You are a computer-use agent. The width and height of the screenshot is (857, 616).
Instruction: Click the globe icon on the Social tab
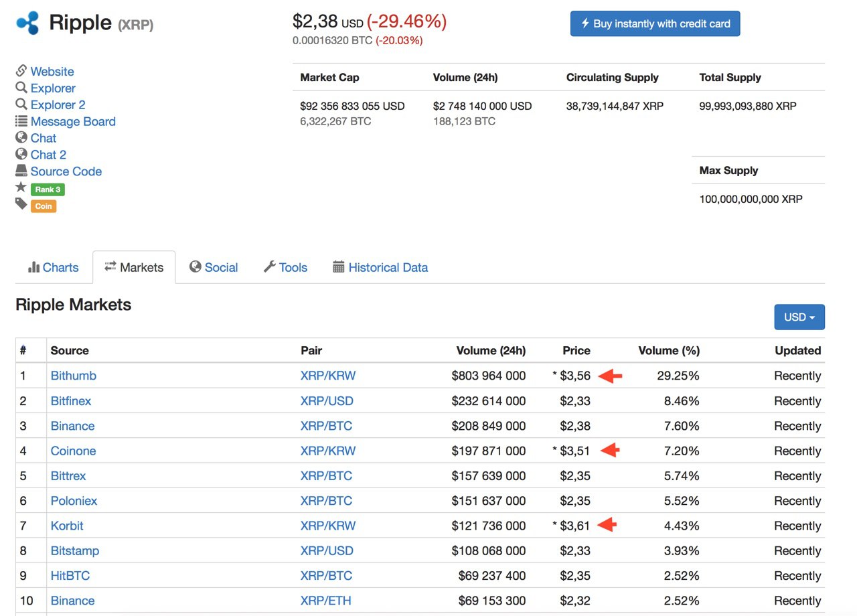pos(196,266)
